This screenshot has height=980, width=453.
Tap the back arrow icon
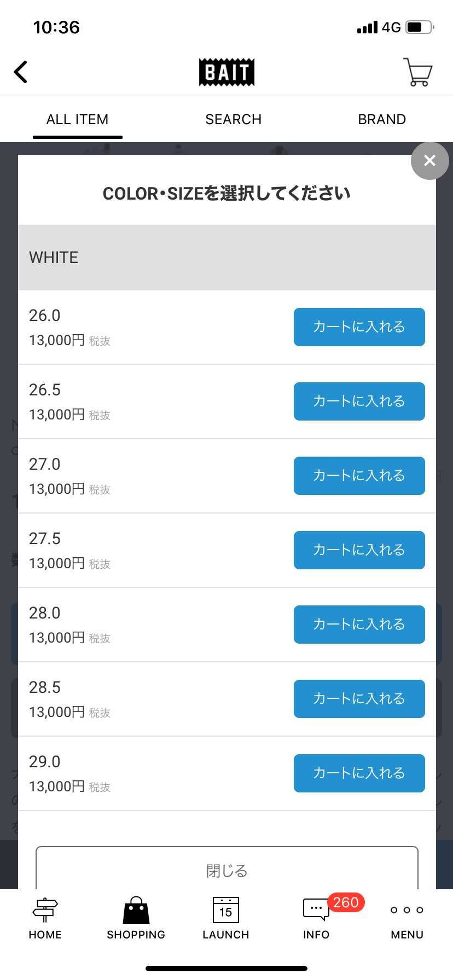(21, 72)
